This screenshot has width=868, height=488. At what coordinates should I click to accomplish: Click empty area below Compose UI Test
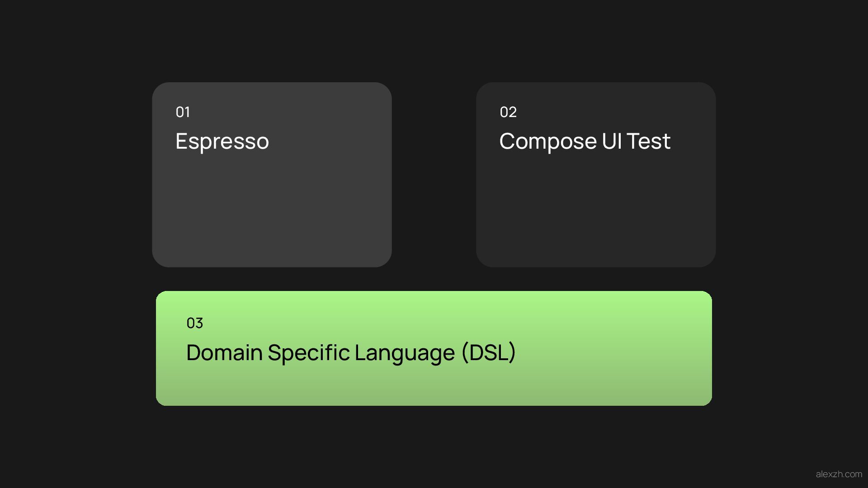pyautogui.click(x=595, y=212)
